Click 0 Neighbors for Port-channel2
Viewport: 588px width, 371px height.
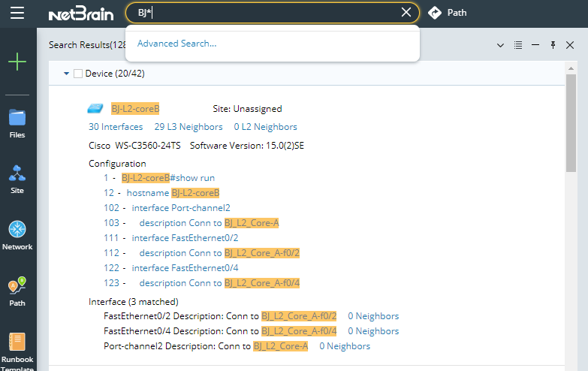(345, 346)
